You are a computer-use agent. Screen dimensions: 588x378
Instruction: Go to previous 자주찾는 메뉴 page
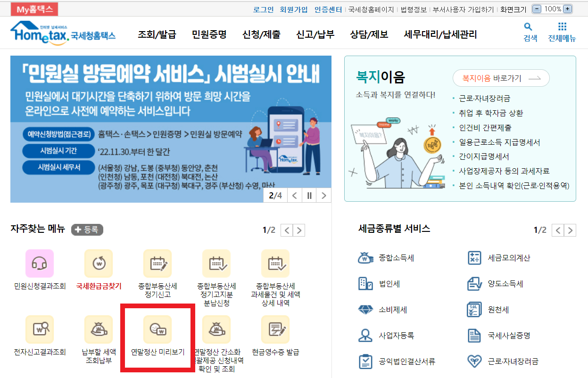[287, 230]
